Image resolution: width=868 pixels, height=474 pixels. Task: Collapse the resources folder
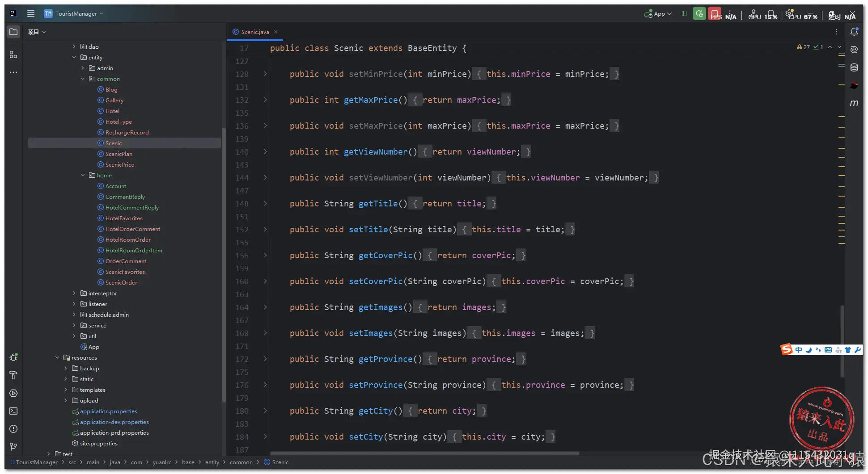(57, 357)
